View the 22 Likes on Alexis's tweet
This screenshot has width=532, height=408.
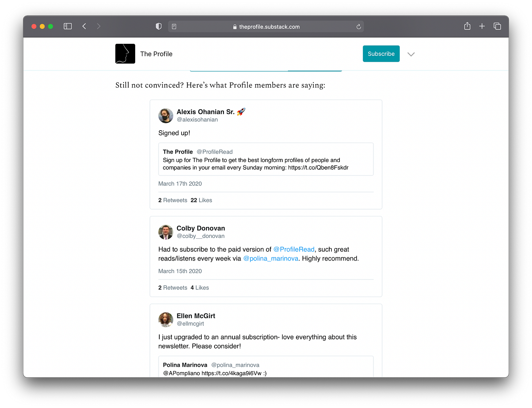(x=201, y=200)
